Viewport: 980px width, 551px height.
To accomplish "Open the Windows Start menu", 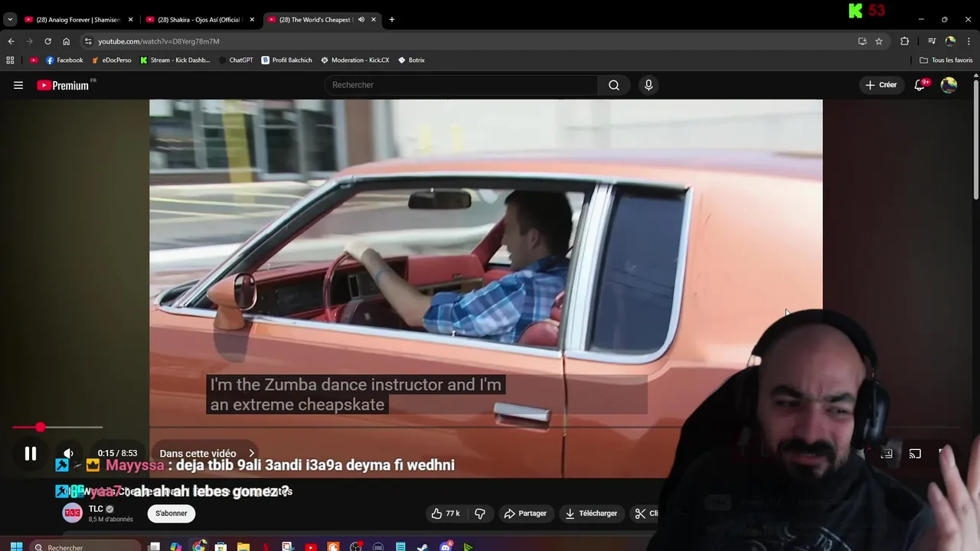I will 16,547.
